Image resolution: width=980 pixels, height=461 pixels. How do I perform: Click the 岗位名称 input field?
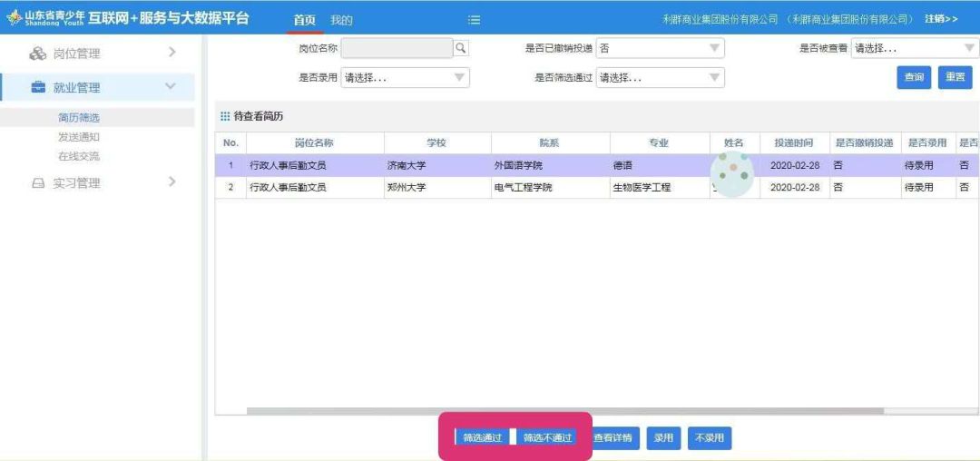(x=397, y=48)
